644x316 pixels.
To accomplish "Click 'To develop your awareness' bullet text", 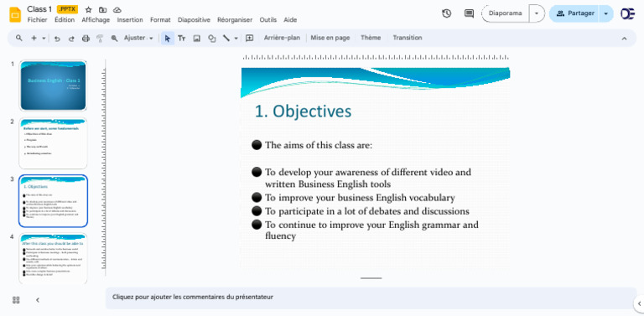I will 368,178.
